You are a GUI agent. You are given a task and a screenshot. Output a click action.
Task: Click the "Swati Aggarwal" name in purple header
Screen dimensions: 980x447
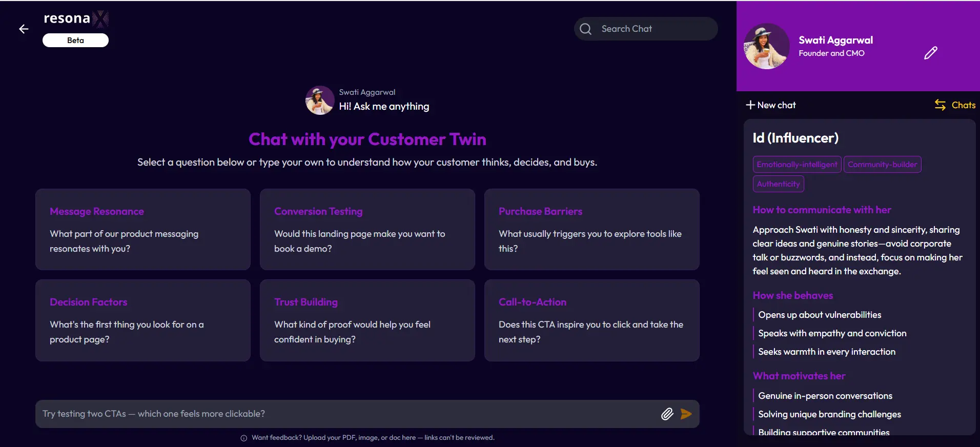(835, 40)
